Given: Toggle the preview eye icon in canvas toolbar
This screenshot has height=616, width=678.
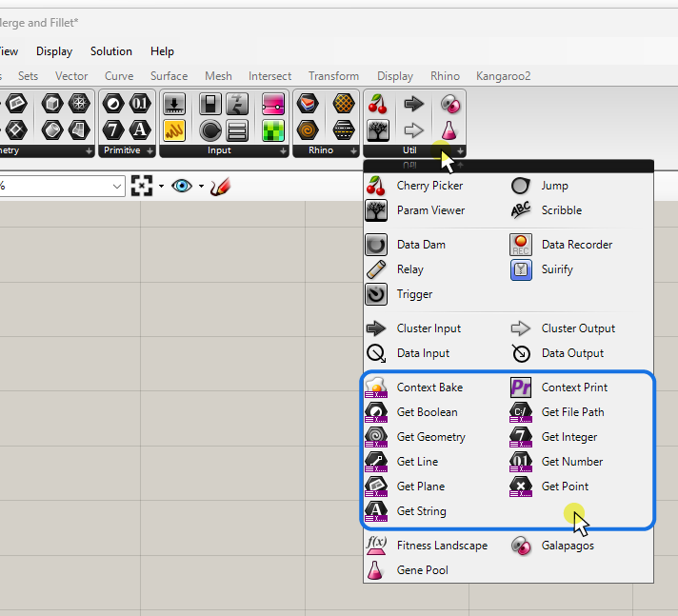Looking at the screenshot, I should pos(181,186).
